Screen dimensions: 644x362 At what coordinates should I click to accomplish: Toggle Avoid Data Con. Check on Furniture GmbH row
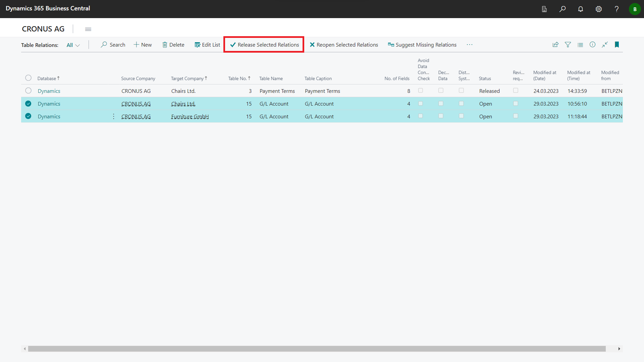tap(421, 116)
